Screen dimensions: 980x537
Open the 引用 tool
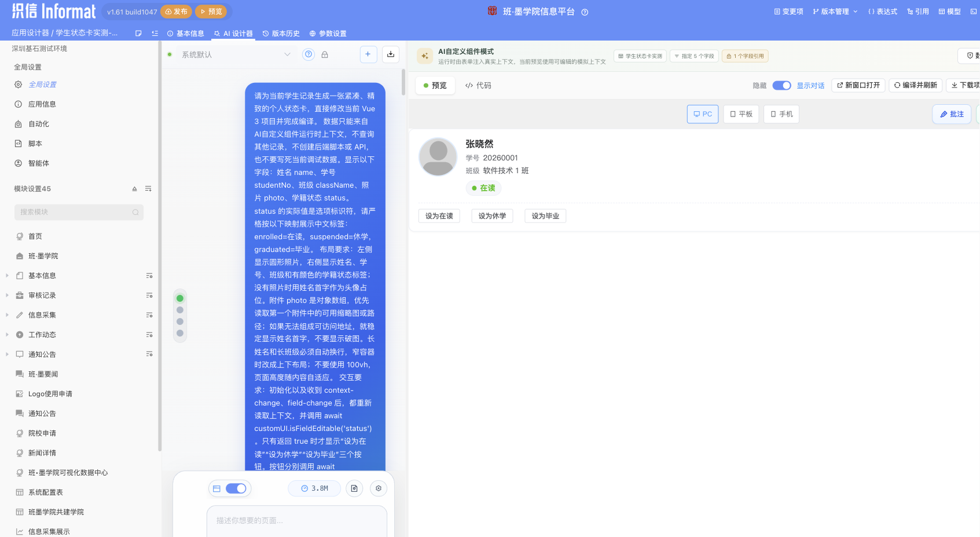[917, 12]
